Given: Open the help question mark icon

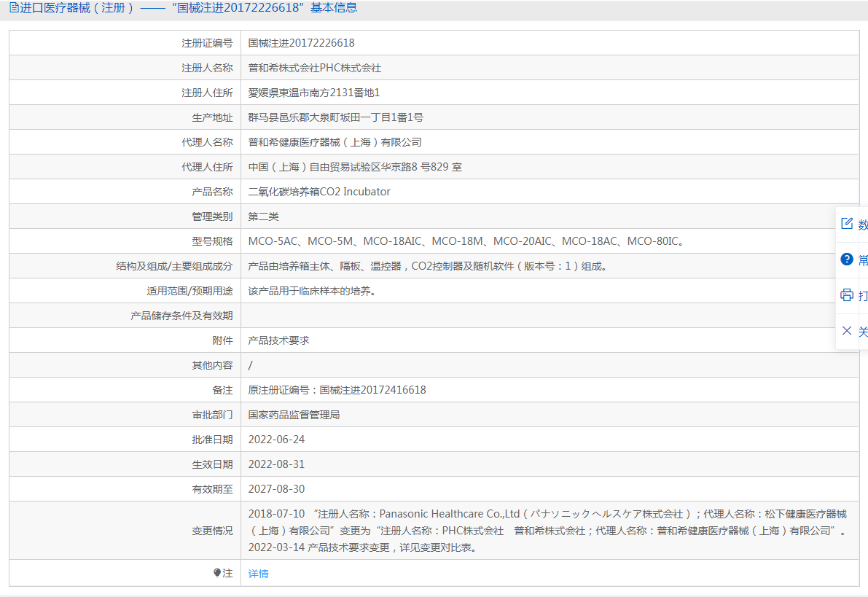Looking at the screenshot, I should click(x=846, y=260).
